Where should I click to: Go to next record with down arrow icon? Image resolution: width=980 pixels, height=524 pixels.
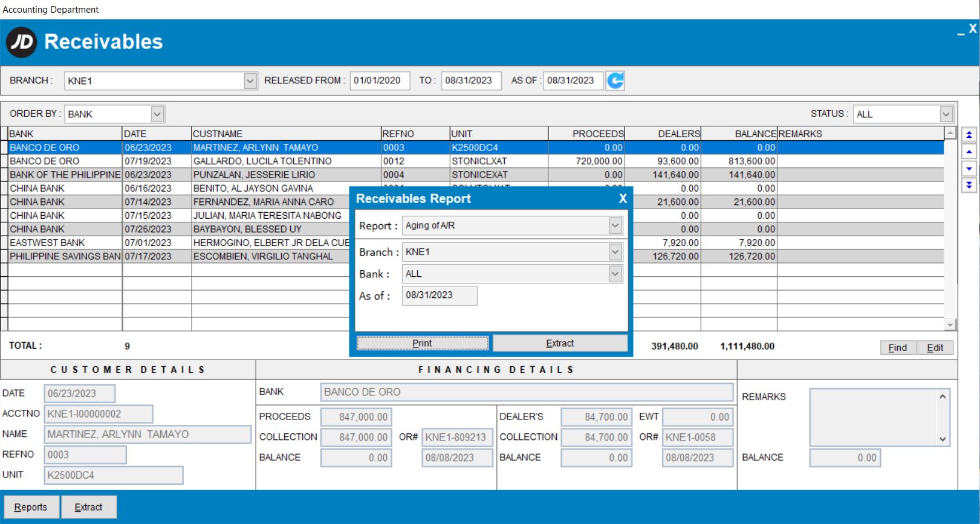969,169
